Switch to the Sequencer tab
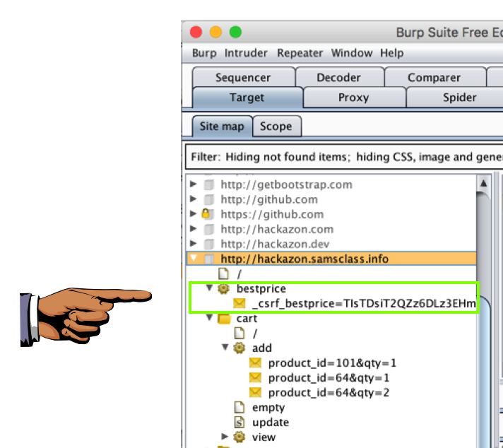This screenshot has height=448, width=503. click(244, 77)
